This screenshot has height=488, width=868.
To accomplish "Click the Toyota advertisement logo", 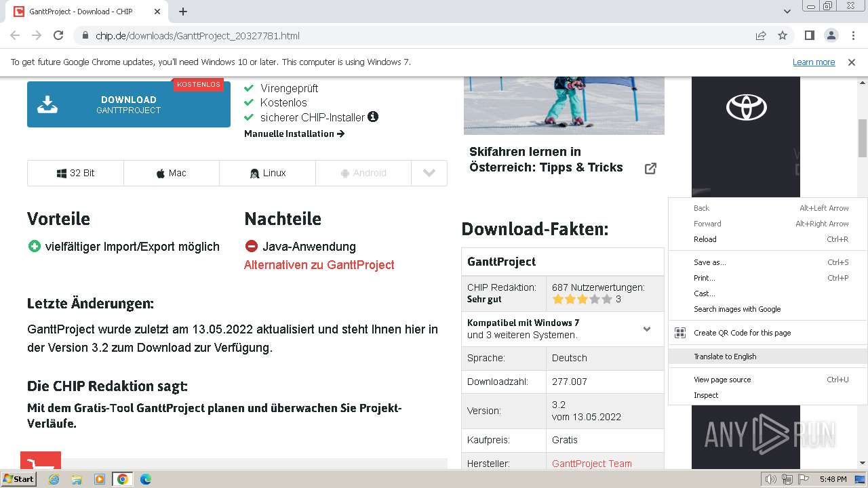I will pos(746,107).
